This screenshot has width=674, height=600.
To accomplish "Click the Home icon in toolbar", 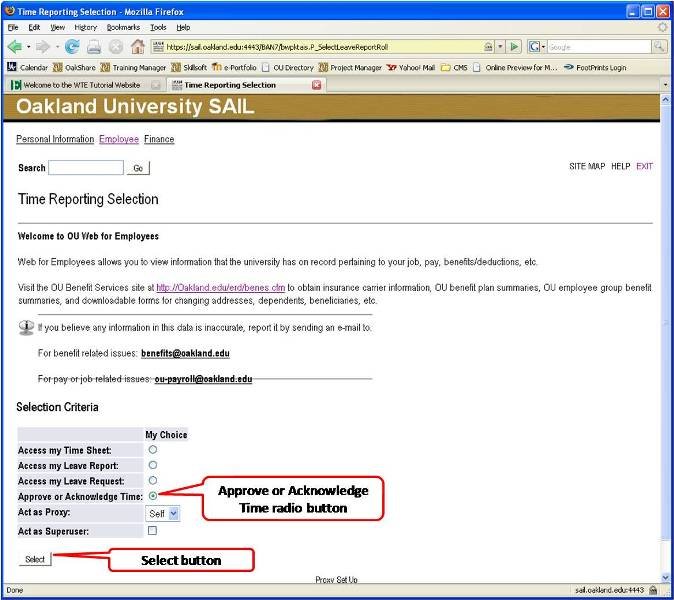I will 136,47.
